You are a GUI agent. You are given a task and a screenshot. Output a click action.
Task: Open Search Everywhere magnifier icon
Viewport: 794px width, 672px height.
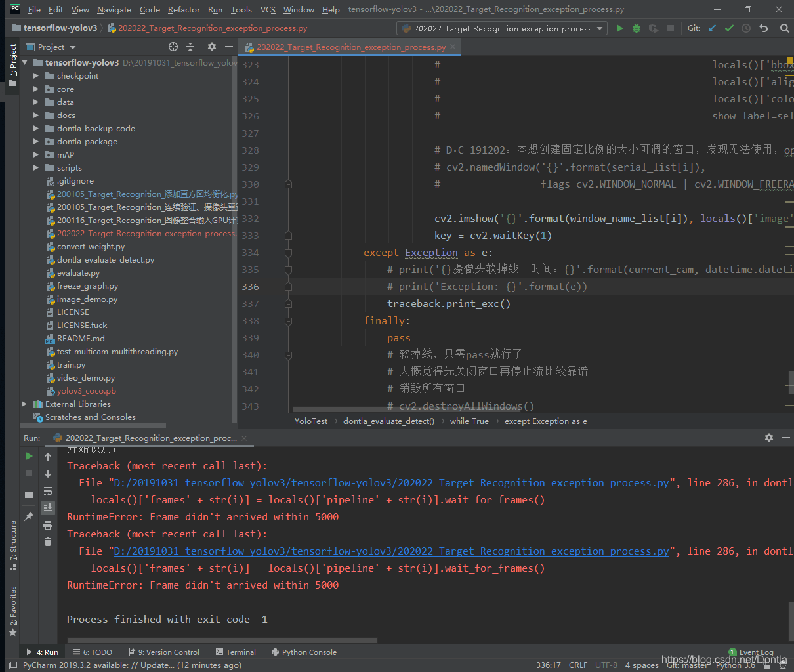pyautogui.click(x=784, y=28)
